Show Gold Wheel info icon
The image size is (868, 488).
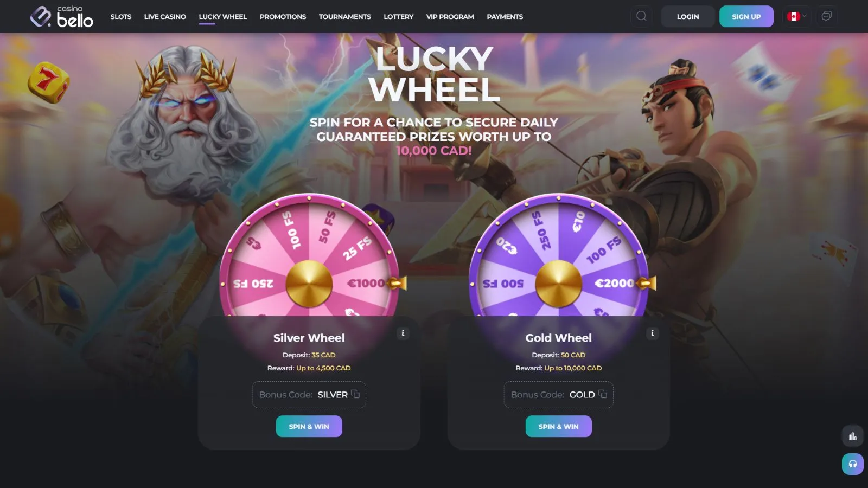(x=652, y=333)
